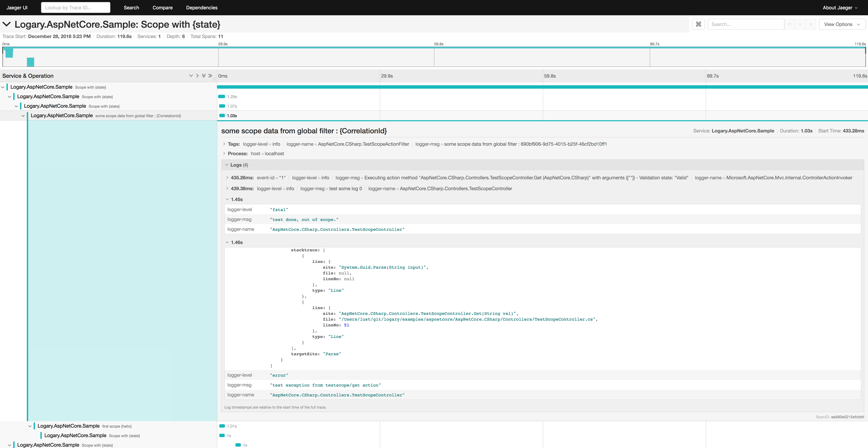The image size is (868, 448).
Task: Collapse the 'first scope {hello}' span children
Action: coord(30,426)
